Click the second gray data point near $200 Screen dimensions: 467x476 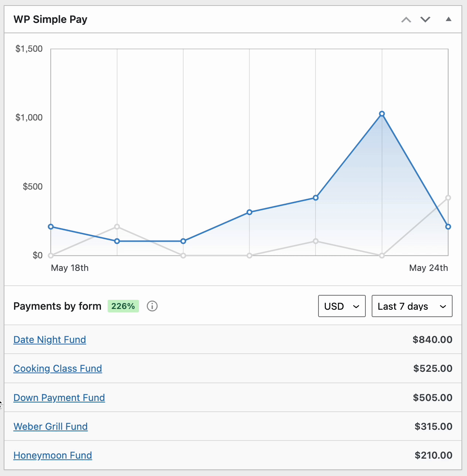[x=117, y=227]
